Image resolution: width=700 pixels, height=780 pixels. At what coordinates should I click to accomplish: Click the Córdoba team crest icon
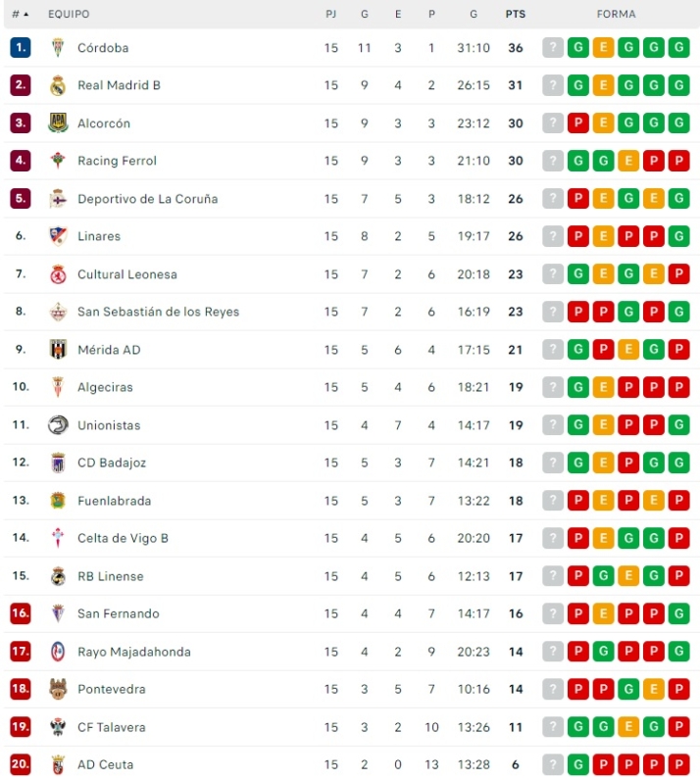(57, 48)
